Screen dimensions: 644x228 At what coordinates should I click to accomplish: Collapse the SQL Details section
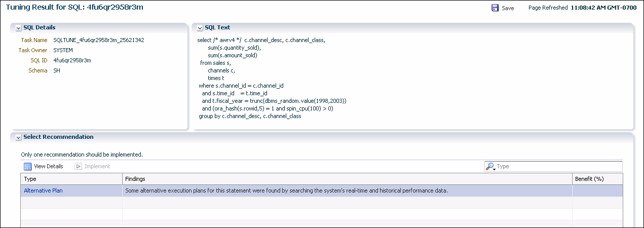[x=19, y=28]
